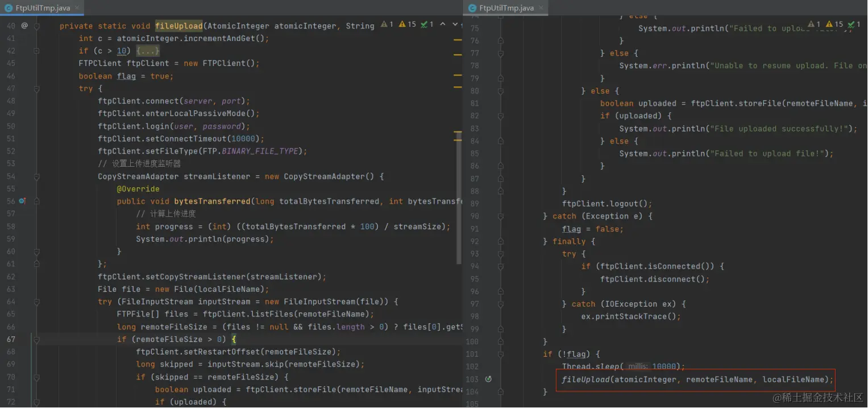Screen dimensions: 868x408
Task: Click the underlined number 10 on line 42
Action: (x=122, y=51)
